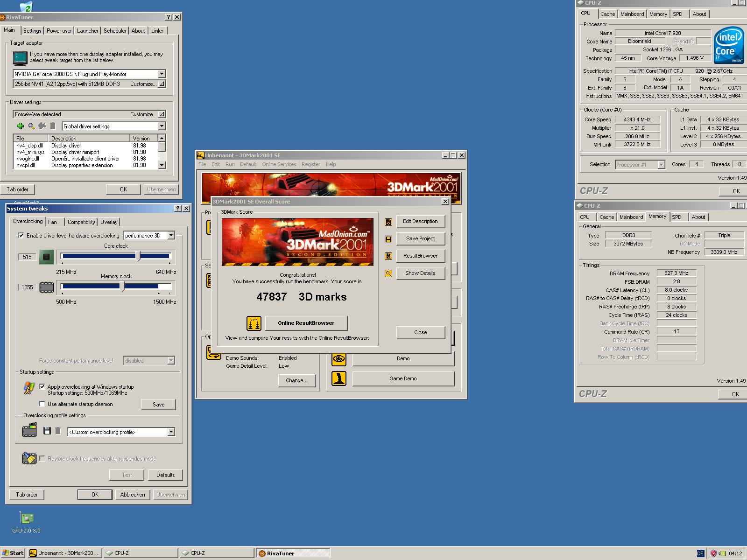This screenshot has height=560, width=747.
Task: Click the driver file list scroll down arrow
Action: [x=162, y=165]
